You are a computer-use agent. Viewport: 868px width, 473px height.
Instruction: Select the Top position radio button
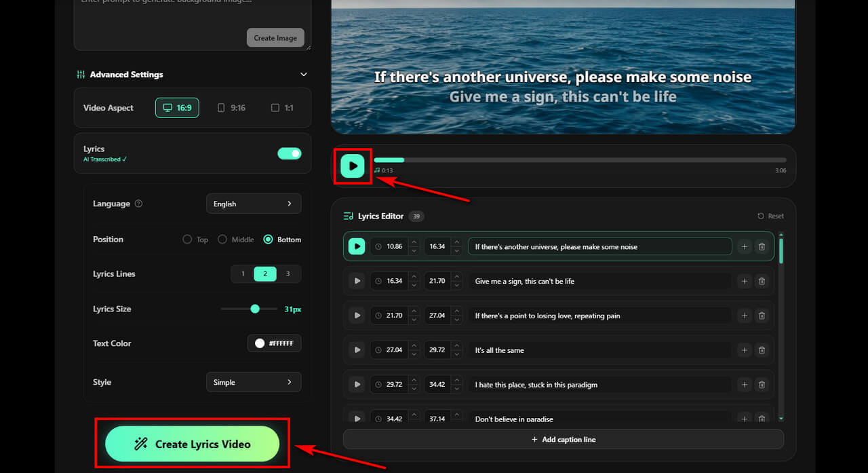coord(187,240)
